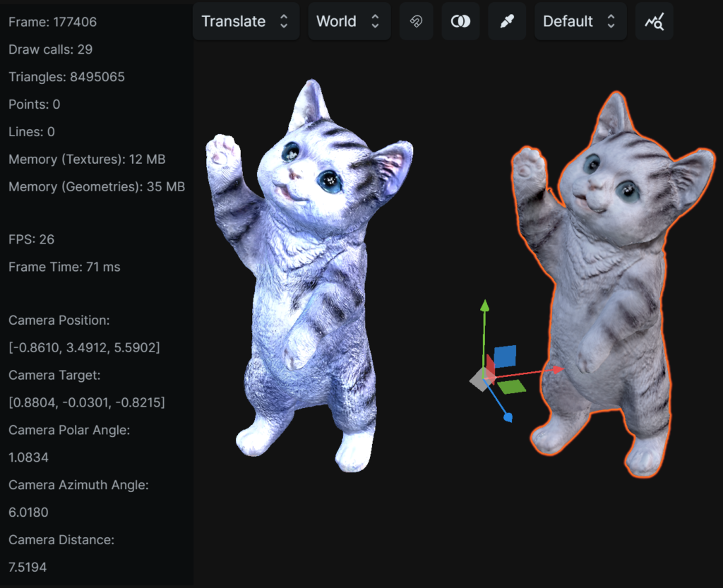Screen dimensions: 723x588
Task: Click the "Memory (Geometries): 35 MB" line
Action: point(97,186)
